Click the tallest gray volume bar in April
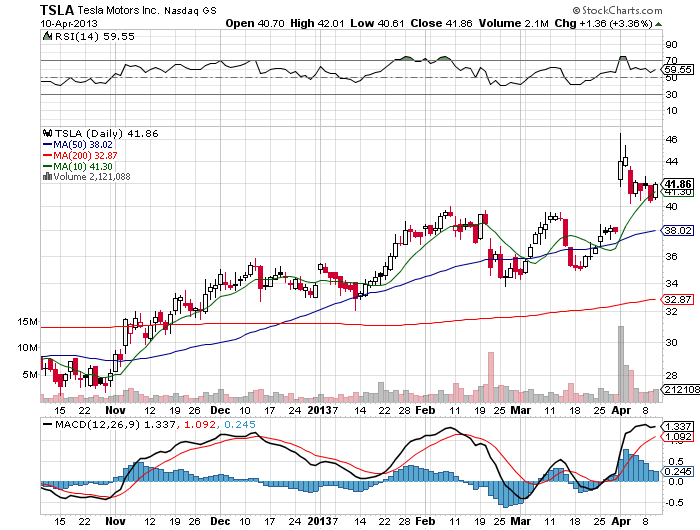This screenshot has width=700, height=530. (x=621, y=364)
